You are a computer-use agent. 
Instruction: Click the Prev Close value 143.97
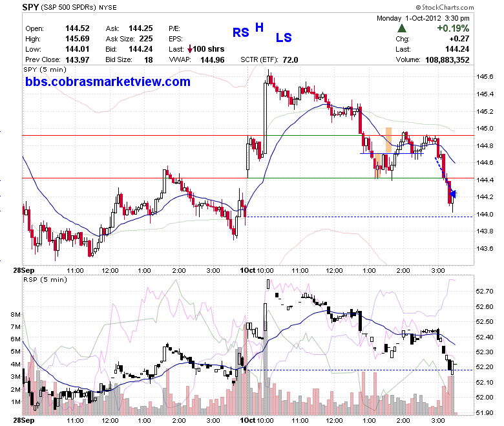[x=78, y=60]
